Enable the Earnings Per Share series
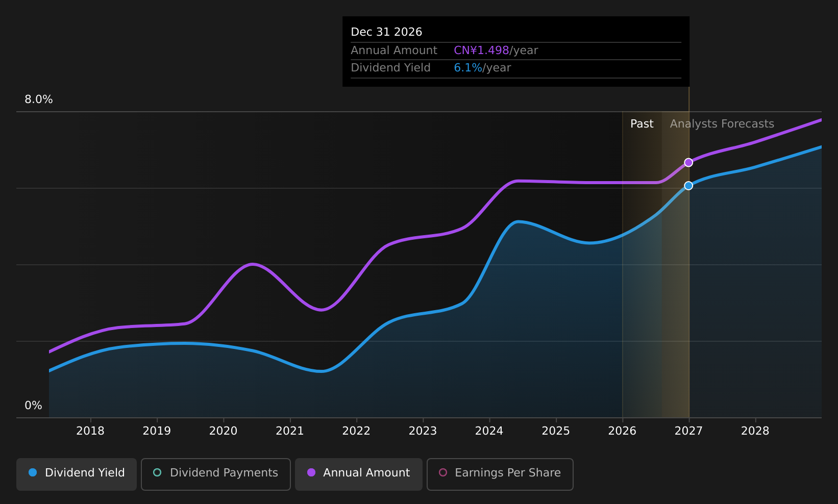 [500, 474]
